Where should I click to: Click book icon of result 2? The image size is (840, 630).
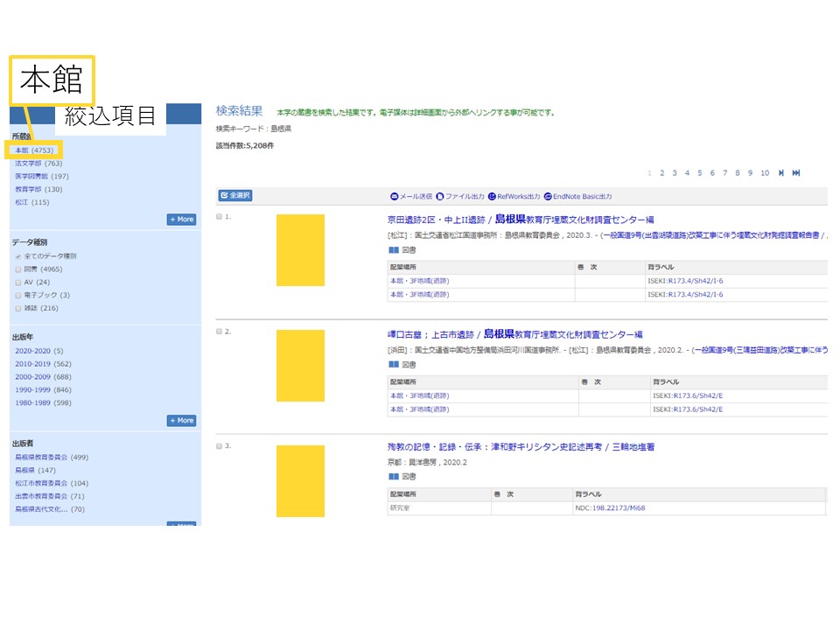pyautogui.click(x=394, y=365)
